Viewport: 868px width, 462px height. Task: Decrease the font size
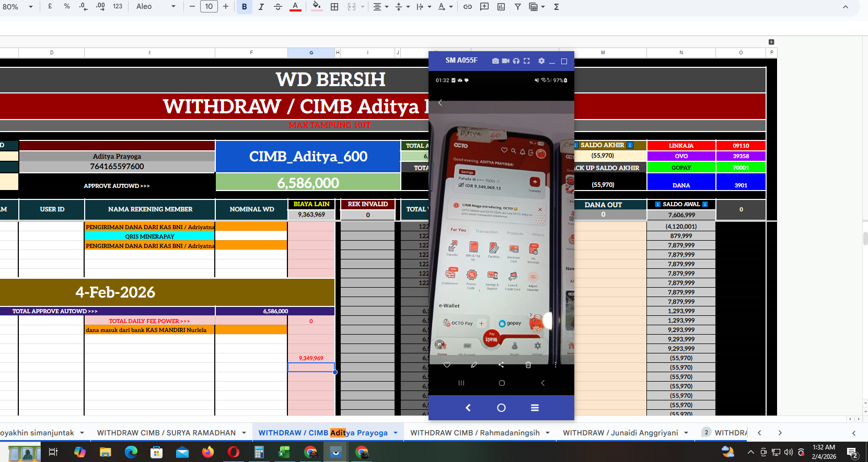tap(192, 6)
